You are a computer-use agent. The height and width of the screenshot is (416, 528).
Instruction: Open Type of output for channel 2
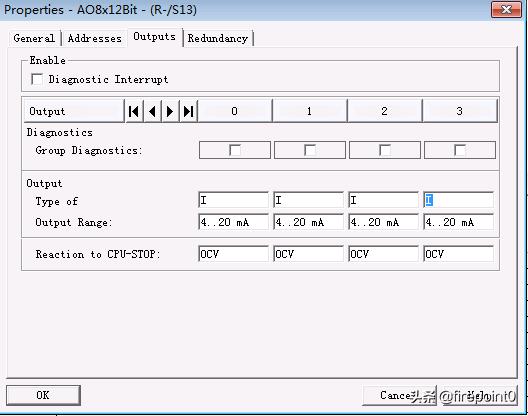pyautogui.click(x=384, y=200)
